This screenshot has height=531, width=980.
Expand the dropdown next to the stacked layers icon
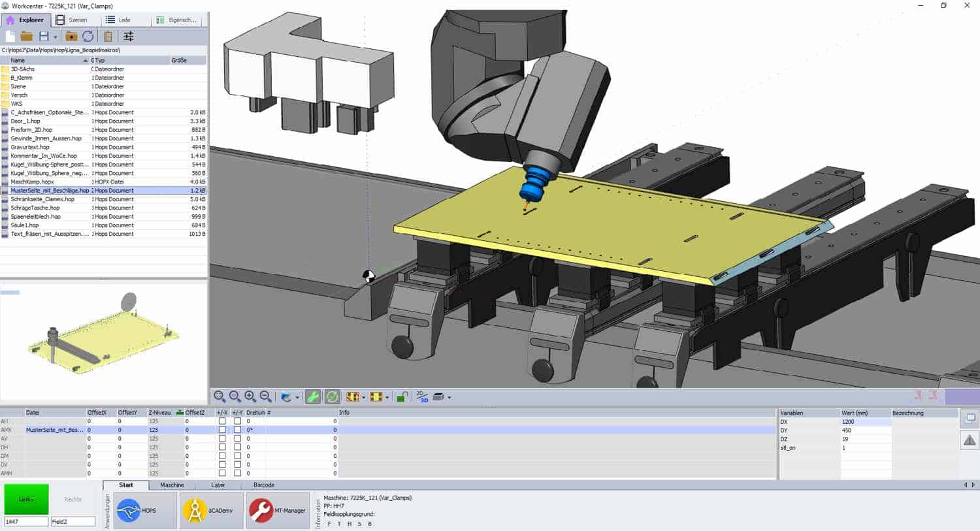pos(363,396)
